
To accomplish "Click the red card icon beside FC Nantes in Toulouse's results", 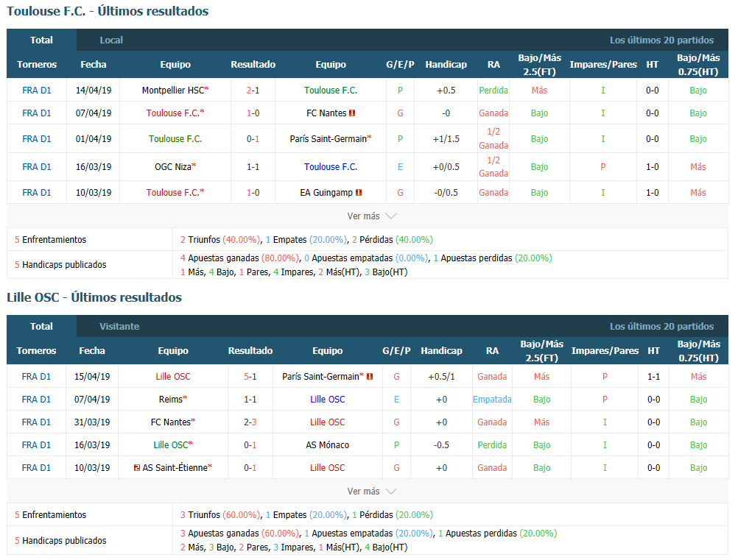I will pyautogui.click(x=352, y=113).
